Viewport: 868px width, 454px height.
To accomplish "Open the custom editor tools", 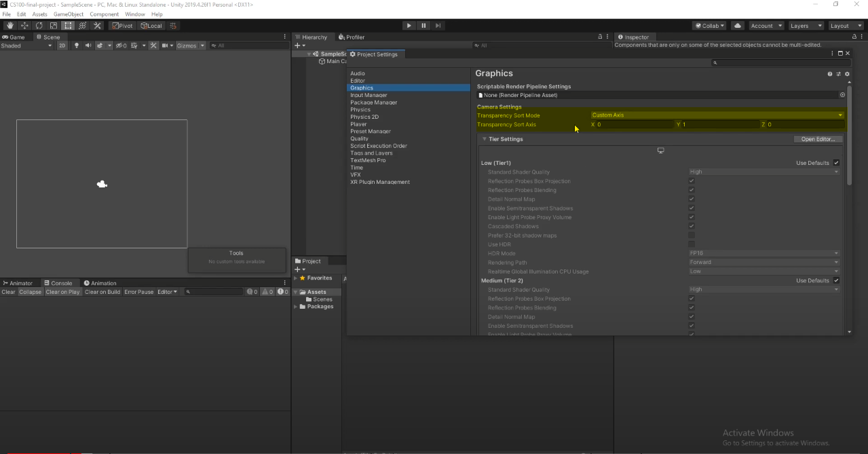I will tap(97, 26).
